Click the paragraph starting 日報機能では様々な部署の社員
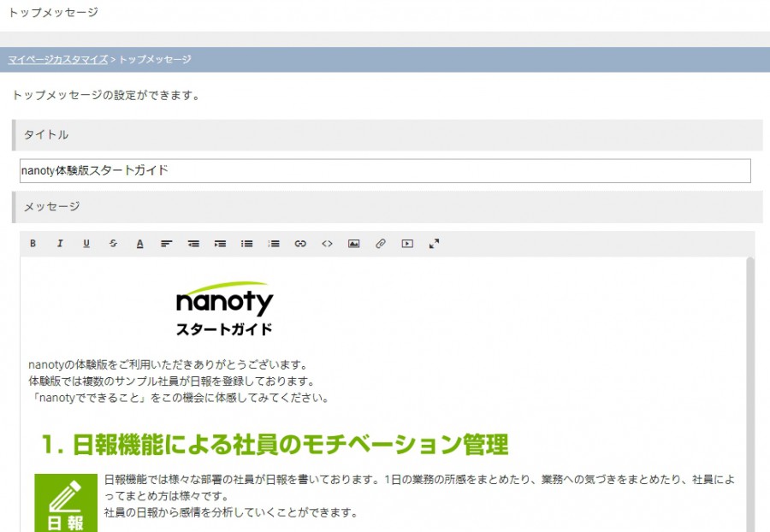Viewport: 770px width, 532px height. pos(420,488)
